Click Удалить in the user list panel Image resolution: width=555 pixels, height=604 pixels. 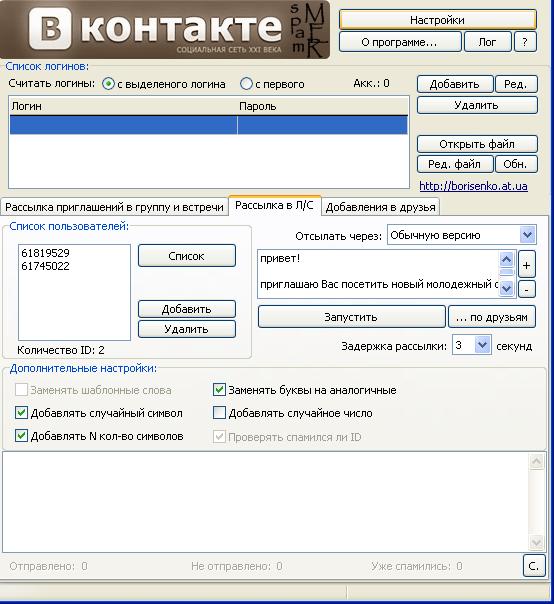tap(187, 329)
